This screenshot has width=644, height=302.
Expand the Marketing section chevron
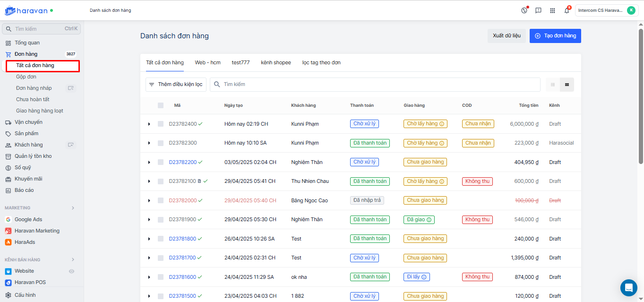tap(73, 208)
